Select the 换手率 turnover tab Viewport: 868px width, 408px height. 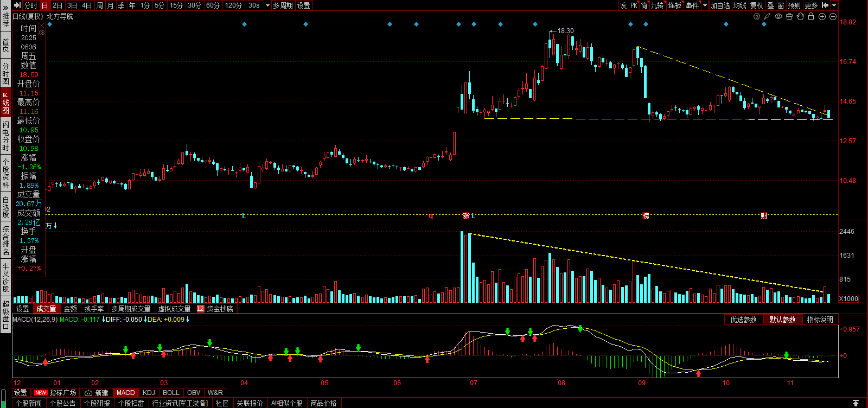pyautogui.click(x=94, y=309)
